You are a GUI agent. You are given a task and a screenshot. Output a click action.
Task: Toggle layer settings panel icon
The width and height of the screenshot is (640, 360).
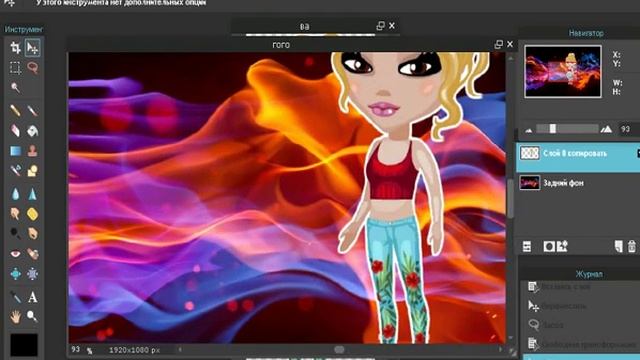(x=527, y=247)
